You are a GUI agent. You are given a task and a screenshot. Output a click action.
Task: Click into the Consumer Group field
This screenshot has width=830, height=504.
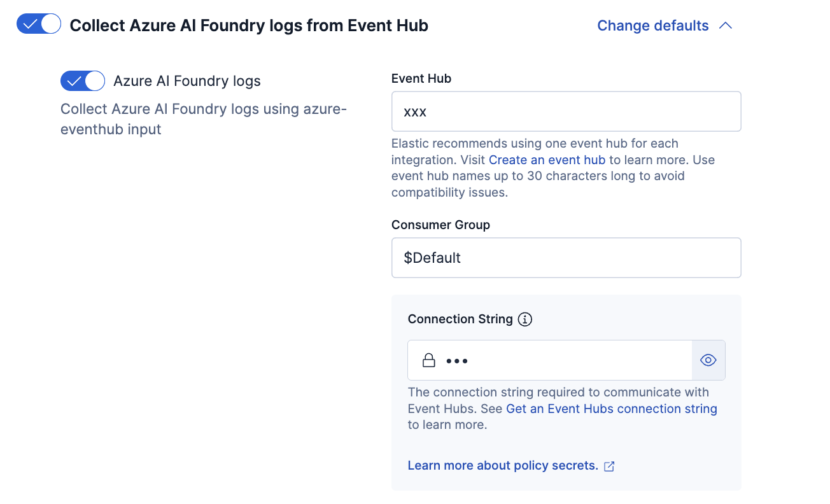[x=566, y=258]
